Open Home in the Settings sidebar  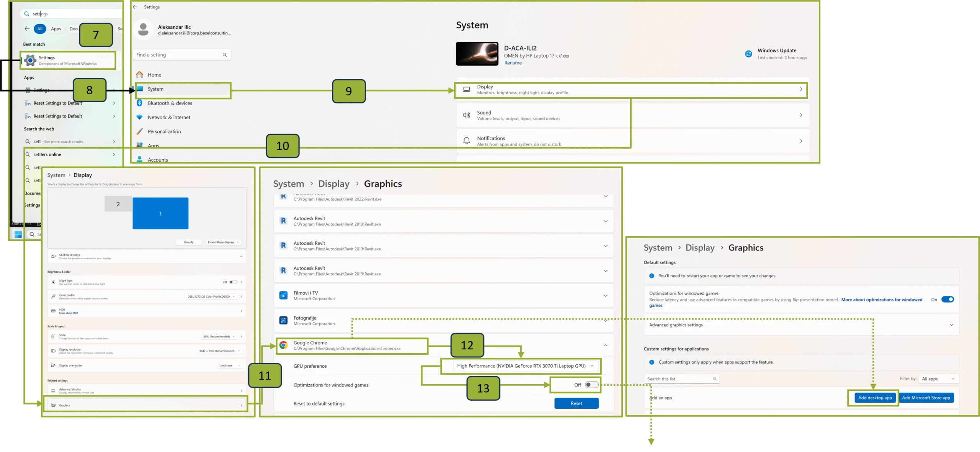pyautogui.click(x=154, y=75)
